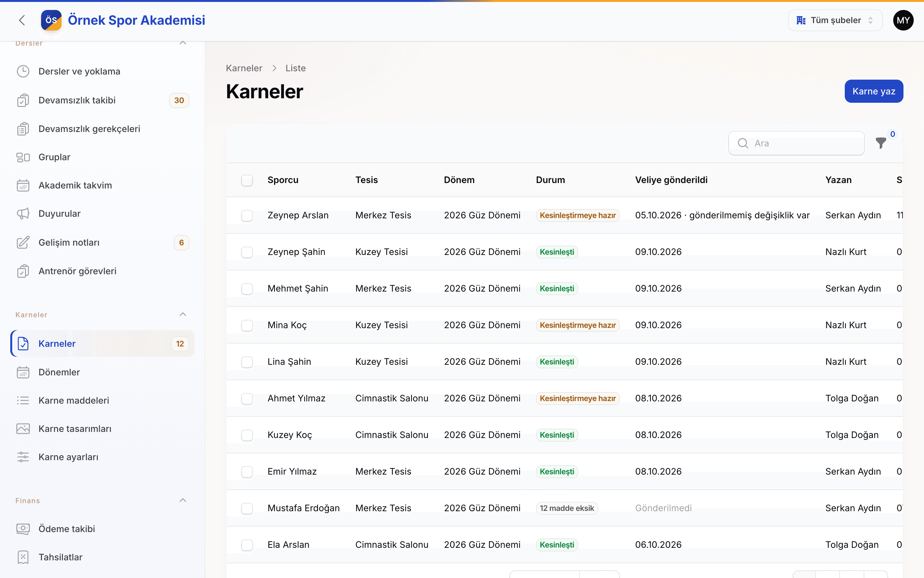924x578 pixels.
Task: Click the Ödeme takibi banknote icon
Action: (23, 529)
